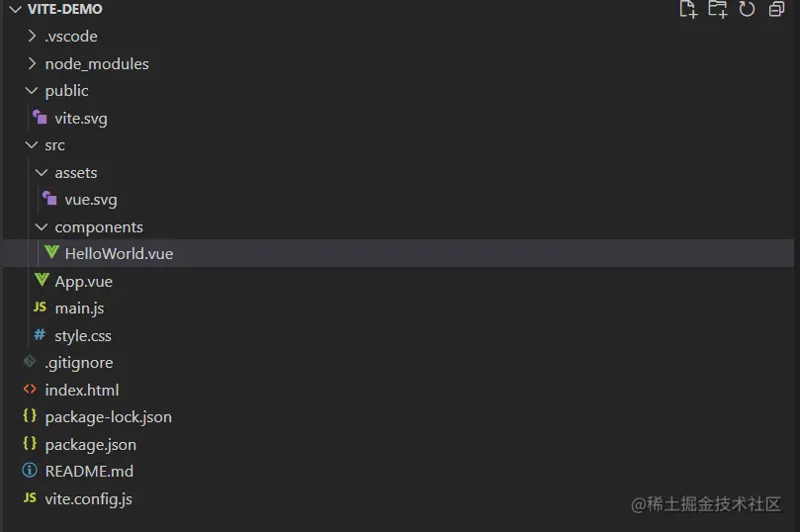This screenshot has height=532, width=800.
Task: Click the HTML icon beside index.html
Action: pyautogui.click(x=30, y=390)
